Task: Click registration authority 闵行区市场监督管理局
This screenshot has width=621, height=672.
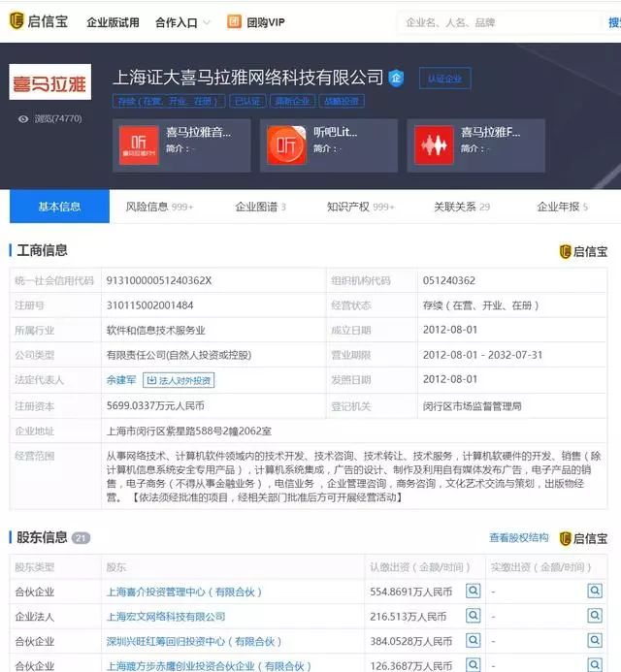Action: [x=473, y=406]
